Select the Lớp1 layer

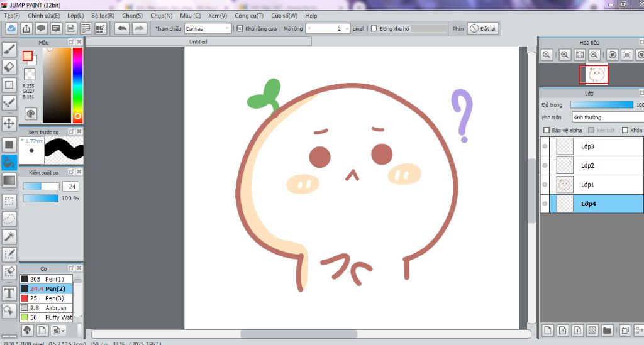tap(596, 185)
